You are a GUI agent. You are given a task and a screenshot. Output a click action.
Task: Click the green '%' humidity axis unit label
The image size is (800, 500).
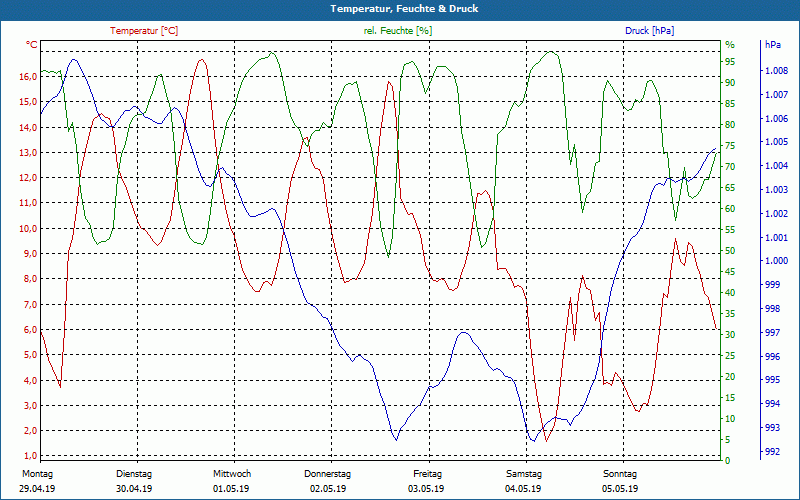tap(730, 45)
